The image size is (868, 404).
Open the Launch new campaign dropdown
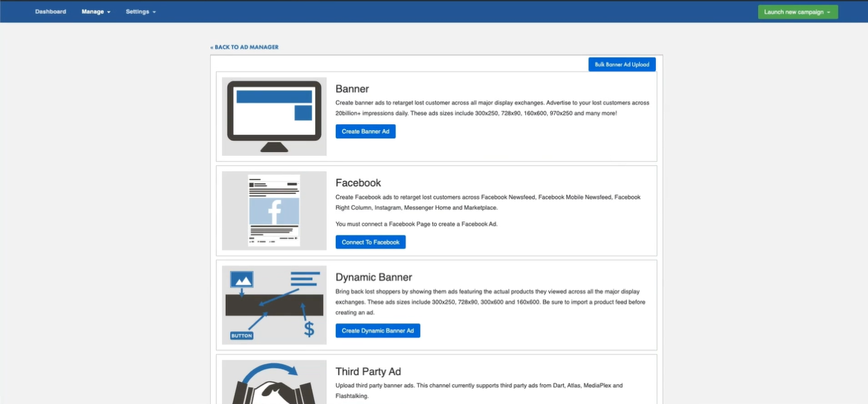pyautogui.click(x=797, y=12)
